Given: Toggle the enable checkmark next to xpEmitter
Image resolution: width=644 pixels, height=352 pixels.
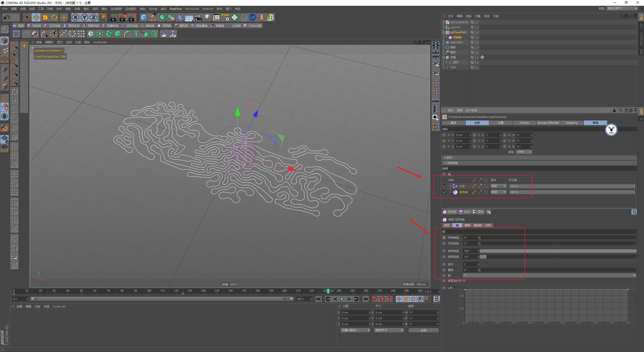Looking at the screenshot, I should click(477, 42).
